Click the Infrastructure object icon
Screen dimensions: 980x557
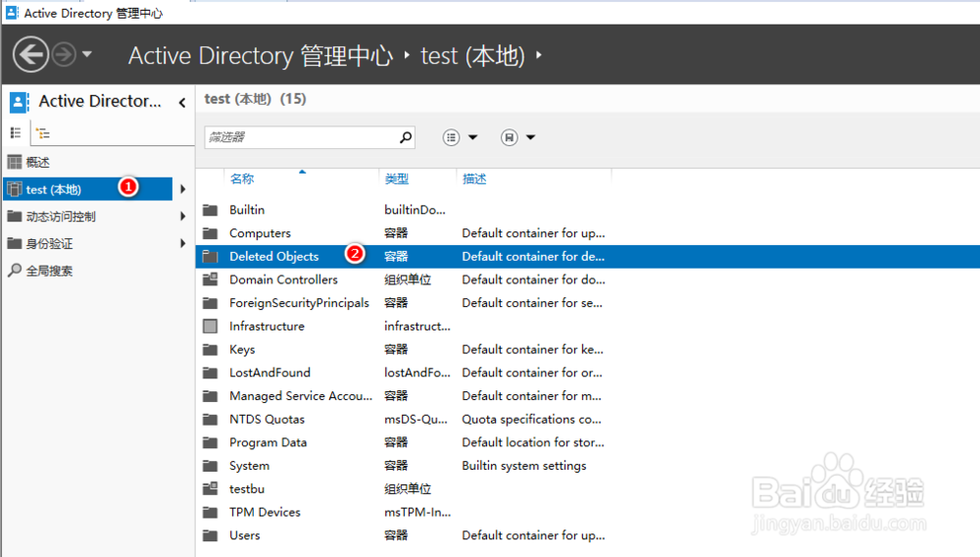click(210, 327)
